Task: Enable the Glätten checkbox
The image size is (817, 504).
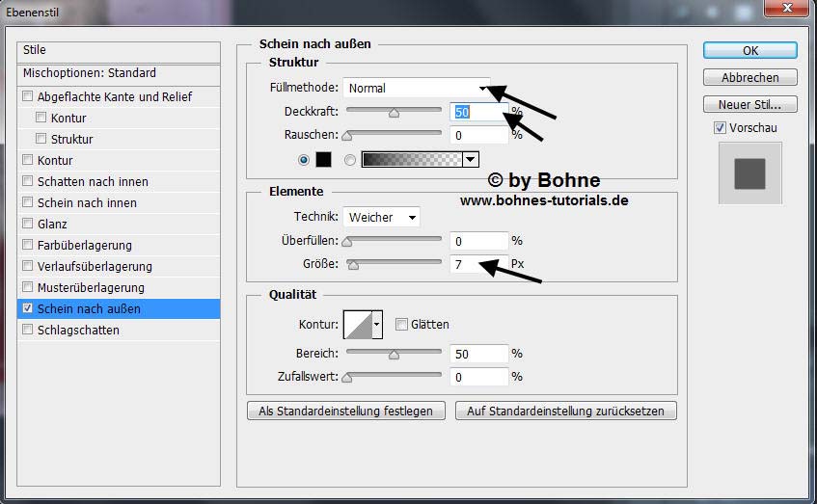Action: [x=401, y=325]
